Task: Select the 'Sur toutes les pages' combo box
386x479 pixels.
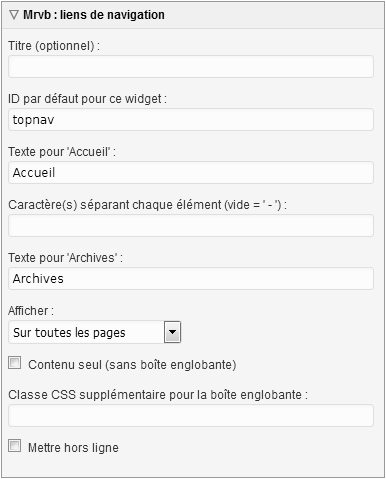Action: coord(94,332)
